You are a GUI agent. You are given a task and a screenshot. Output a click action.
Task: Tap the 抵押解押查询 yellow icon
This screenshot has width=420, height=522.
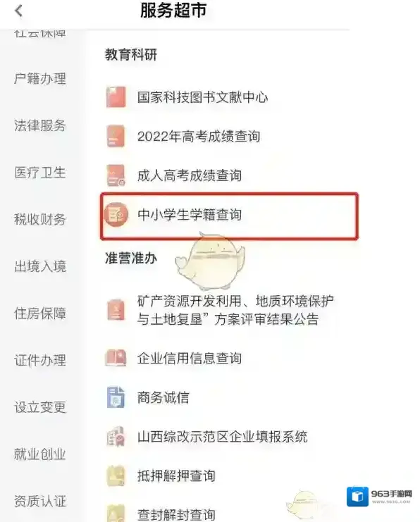click(116, 476)
